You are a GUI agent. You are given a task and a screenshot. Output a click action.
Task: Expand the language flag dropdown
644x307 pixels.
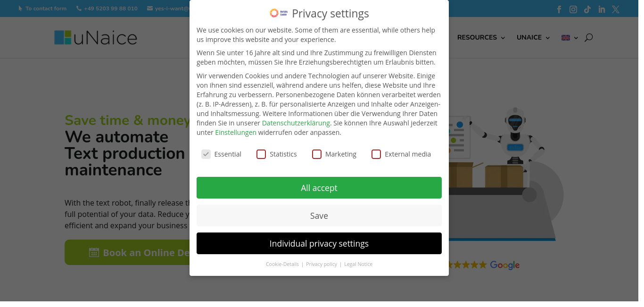[570, 38]
